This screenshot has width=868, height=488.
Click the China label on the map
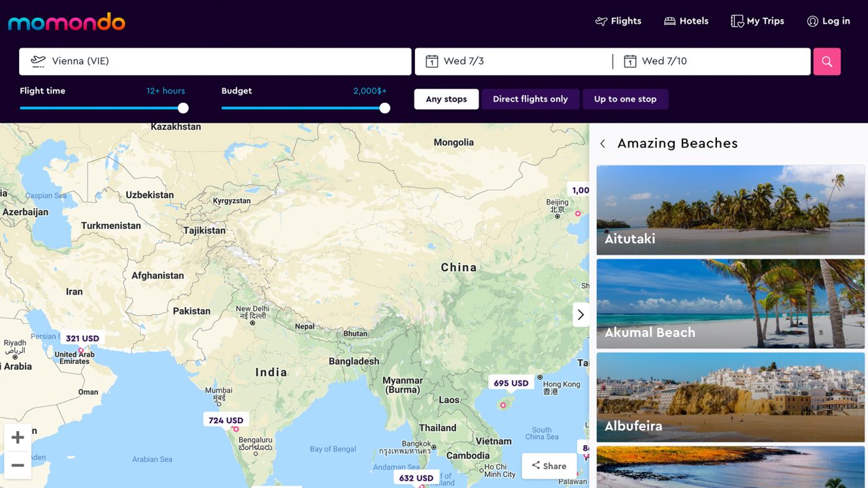tap(459, 267)
